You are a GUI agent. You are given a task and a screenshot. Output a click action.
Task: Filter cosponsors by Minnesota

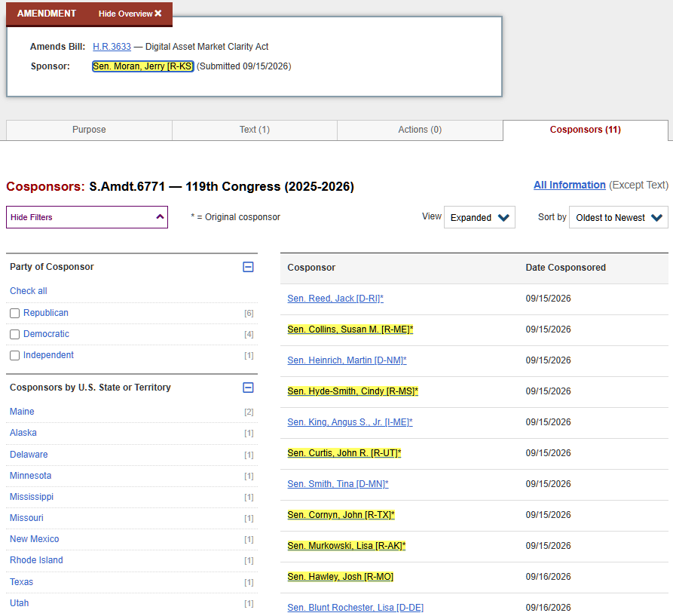[x=30, y=476]
